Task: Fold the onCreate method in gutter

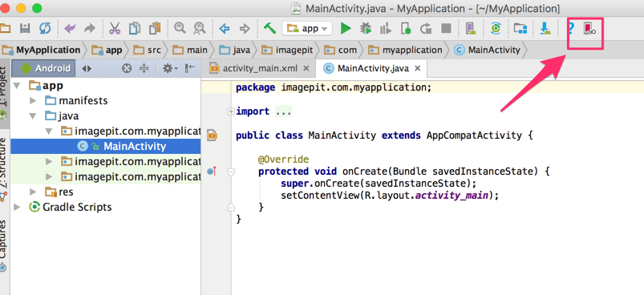Action: point(231,172)
